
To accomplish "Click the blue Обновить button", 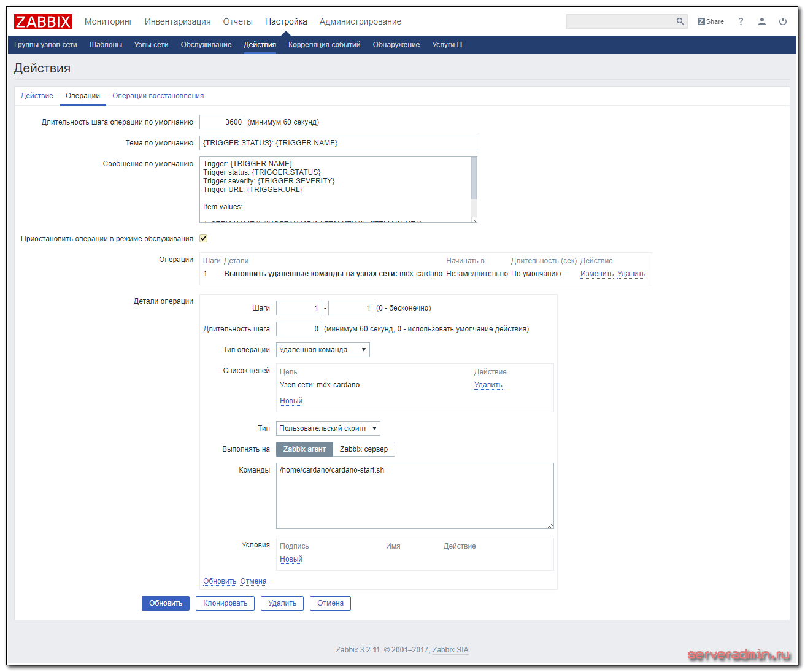I will 166,603.
